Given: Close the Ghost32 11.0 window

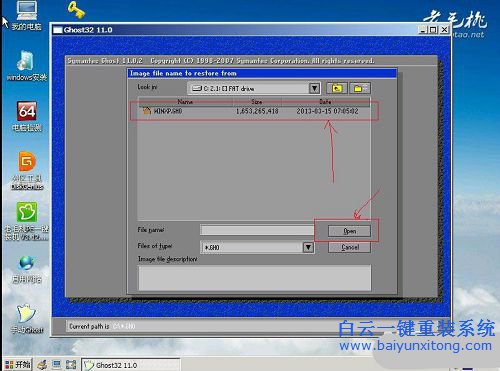Looking at the screenshot, I should tap(444, 30).
